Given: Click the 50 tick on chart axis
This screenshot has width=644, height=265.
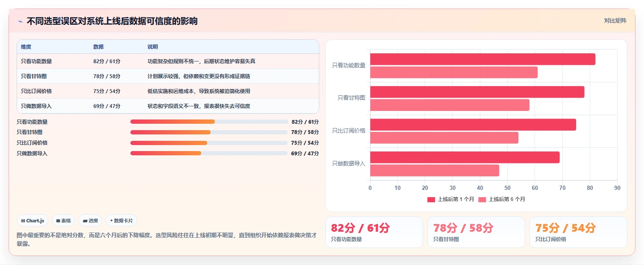Looking at the screenshot, I should pos(507,188).
